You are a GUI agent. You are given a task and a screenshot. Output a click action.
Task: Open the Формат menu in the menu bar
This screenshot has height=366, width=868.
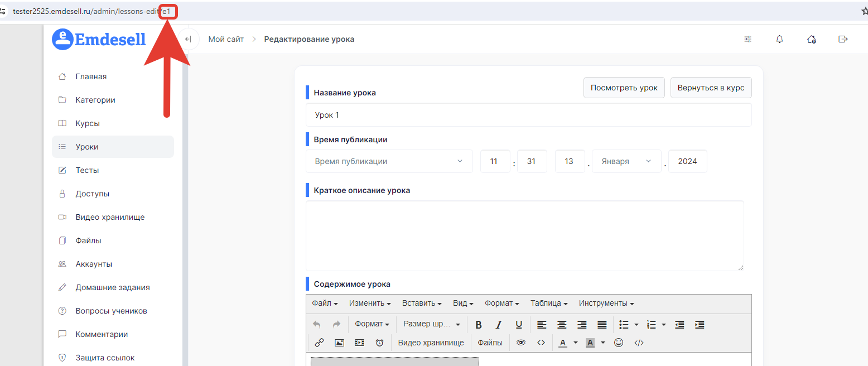tap(502, 304)
